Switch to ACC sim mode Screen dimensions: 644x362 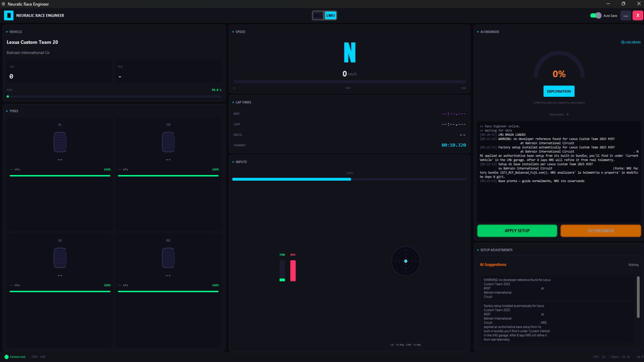[318, 15]
